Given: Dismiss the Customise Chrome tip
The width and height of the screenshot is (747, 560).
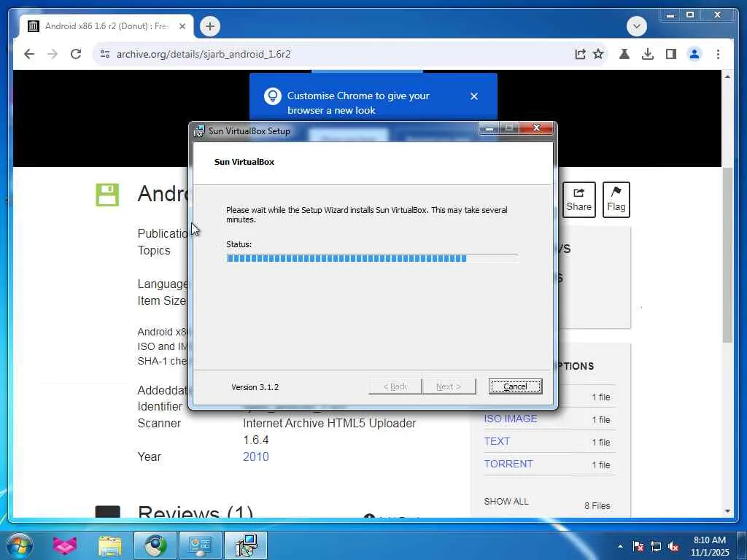Looking at the screenshot, I should coord(474,96).
